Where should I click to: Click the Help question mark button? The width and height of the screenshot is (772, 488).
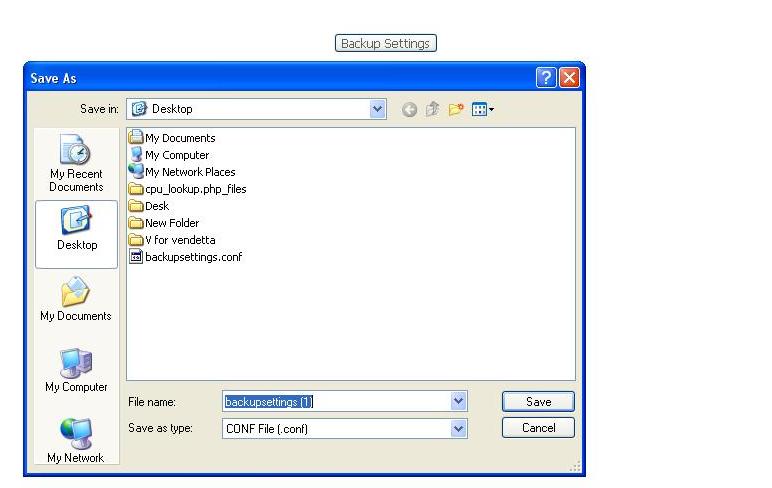click(x=546, y=78)
